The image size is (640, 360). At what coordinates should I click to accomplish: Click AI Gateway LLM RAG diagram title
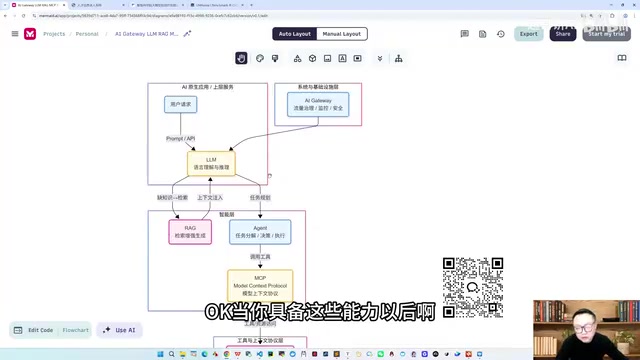[147, 34]
